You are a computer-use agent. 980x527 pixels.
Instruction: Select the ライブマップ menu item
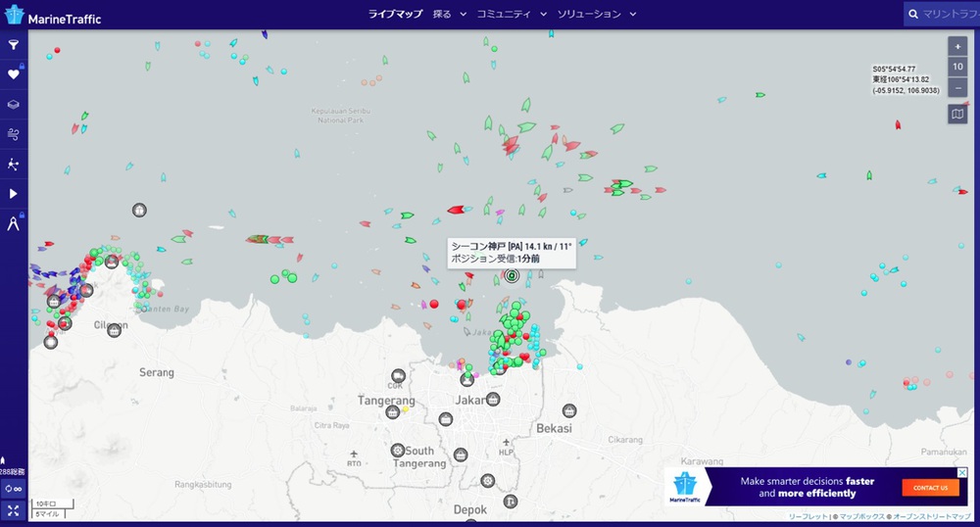pyautogui.click(x=395, y=15)
